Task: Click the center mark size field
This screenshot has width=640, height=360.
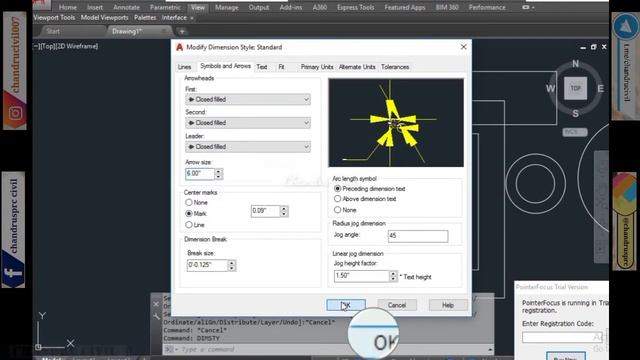Action: click(265, 211)
